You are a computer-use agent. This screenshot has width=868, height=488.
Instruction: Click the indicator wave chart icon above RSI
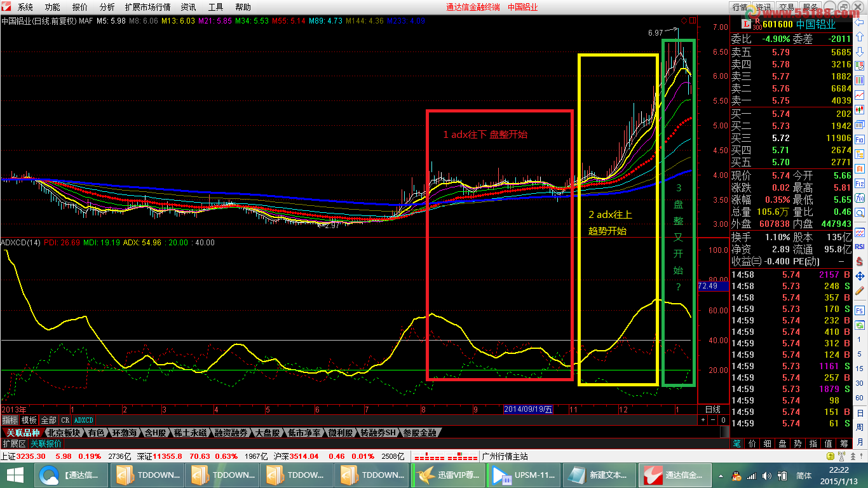click(x=859, y=233)
